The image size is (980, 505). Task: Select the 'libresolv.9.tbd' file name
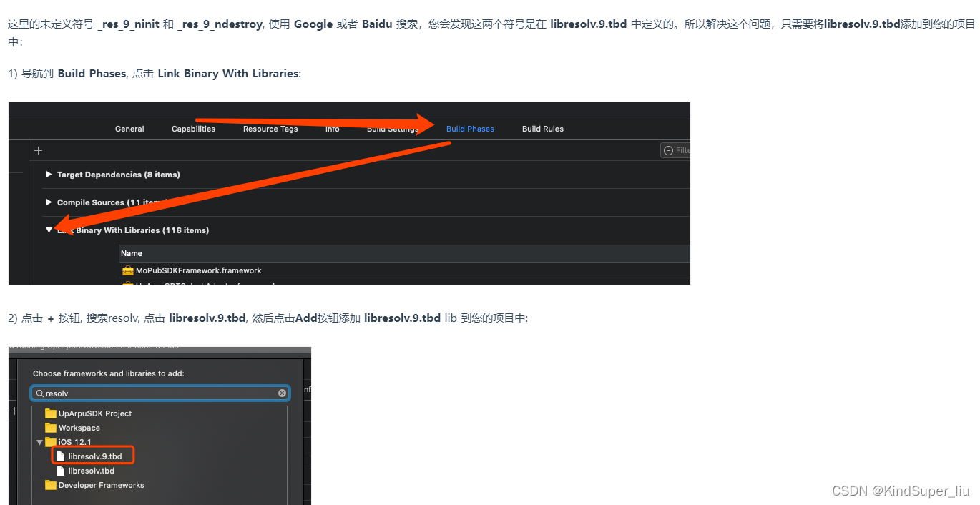[x=95, y=456]
